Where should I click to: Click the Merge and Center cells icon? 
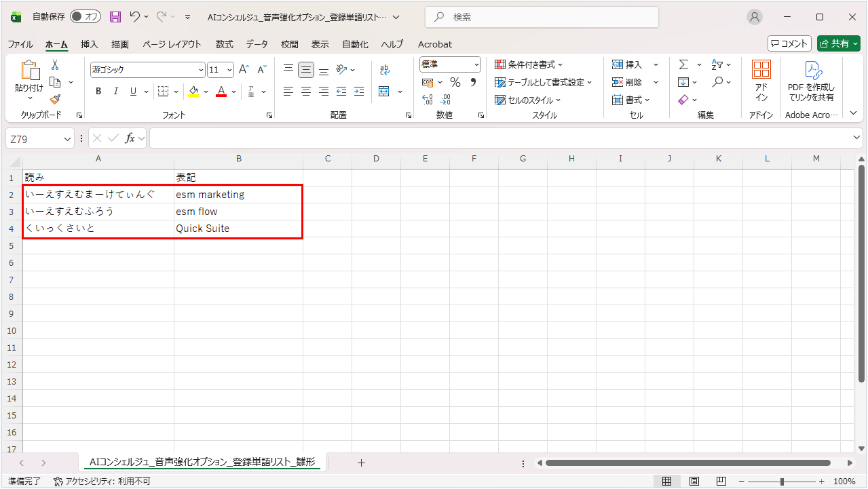tap(384, 92)
